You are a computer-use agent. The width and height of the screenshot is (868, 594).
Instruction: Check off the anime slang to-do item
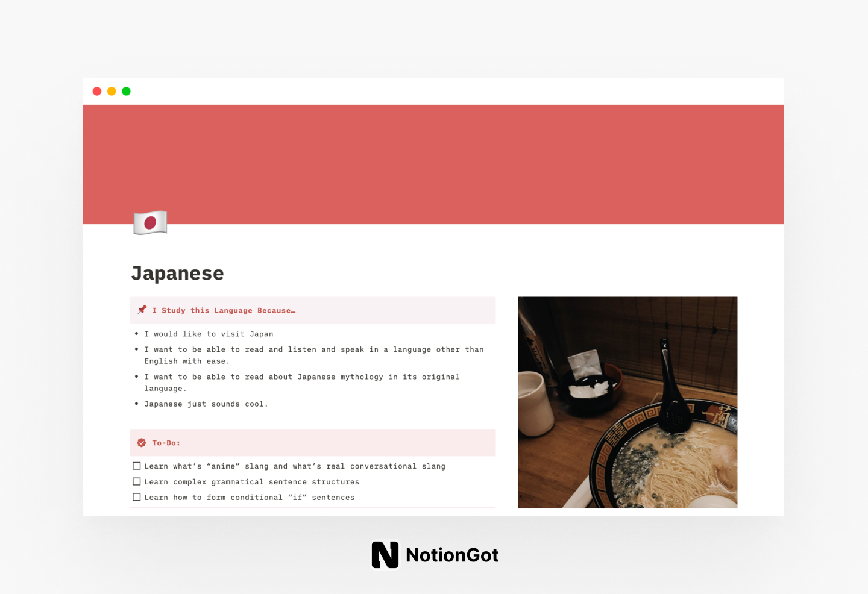tap(137, 466)
